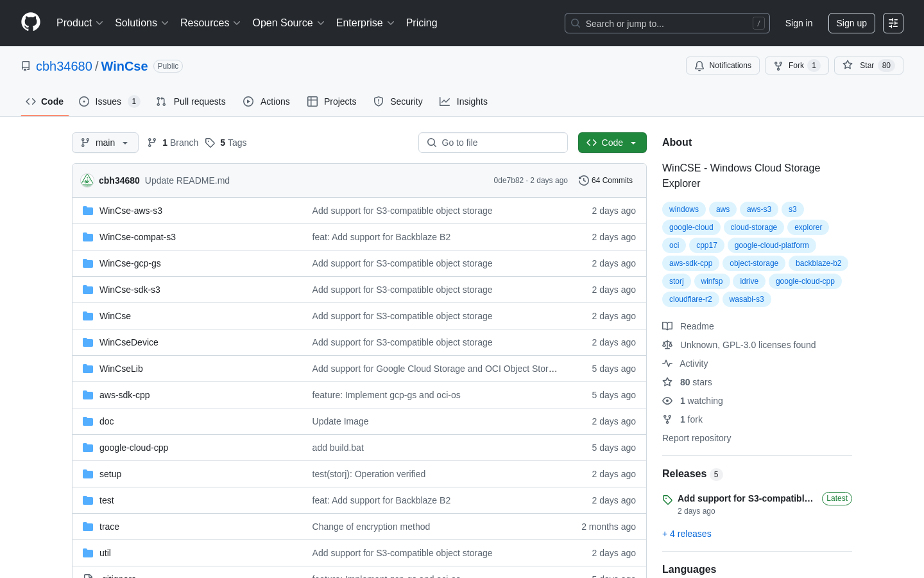924x578 pixels.
Task: Click the winfsp topic tag
Action: pyautogui.click(x=712, y=281)
